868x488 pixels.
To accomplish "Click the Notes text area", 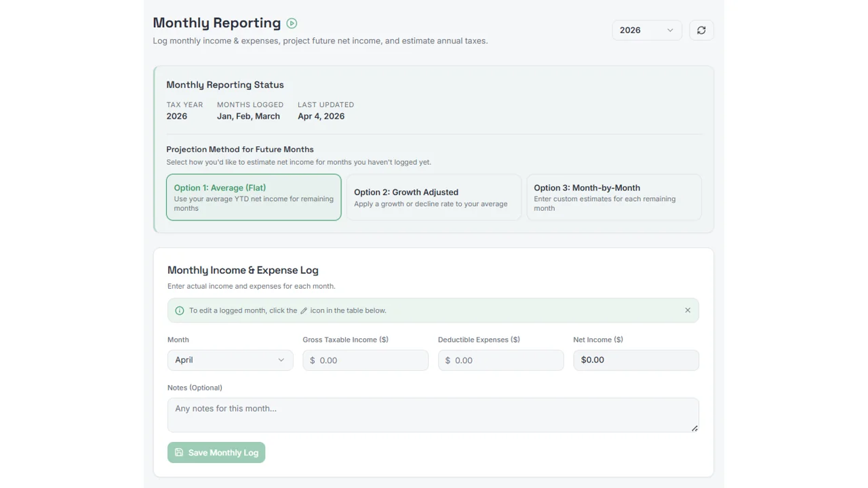I will (x=433, y=415).
